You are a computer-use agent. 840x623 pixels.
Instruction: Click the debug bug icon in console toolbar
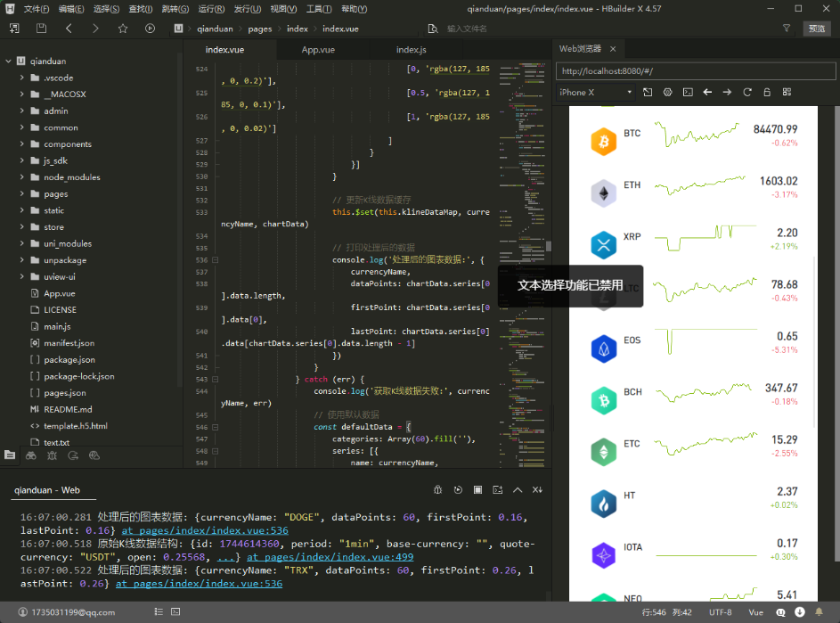[437, 489]
